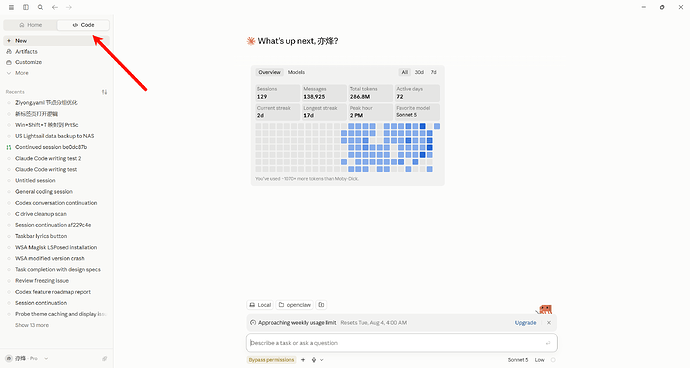This screenshot has width=690, height=368.
Task: Open the hamburger menu icon
Action: [11, 7]
